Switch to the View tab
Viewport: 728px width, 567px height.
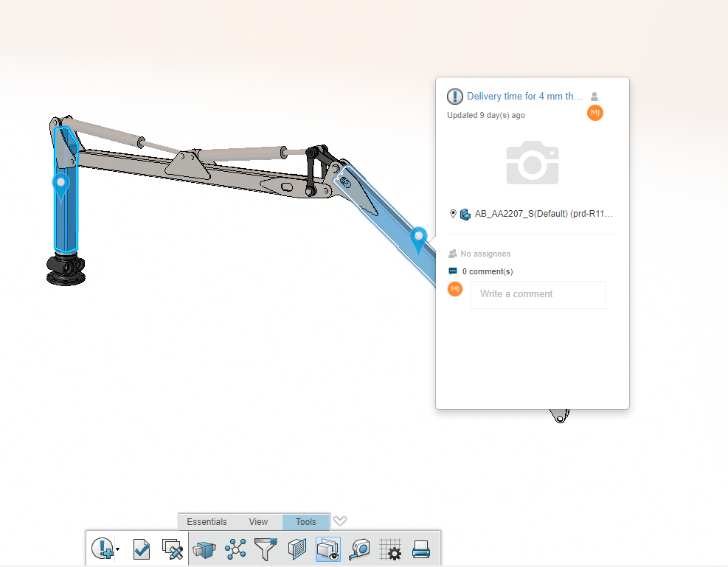click(258, 522)
